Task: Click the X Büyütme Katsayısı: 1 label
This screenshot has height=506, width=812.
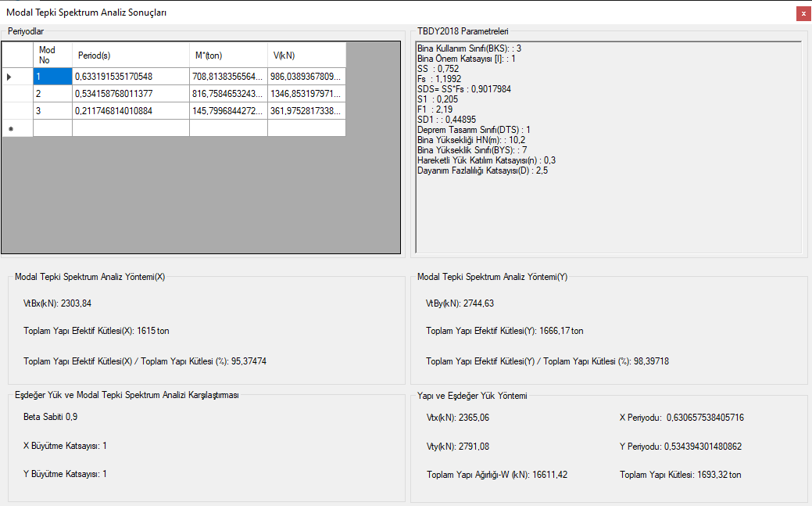Action: pyautogui.click(x=65, y=446)
